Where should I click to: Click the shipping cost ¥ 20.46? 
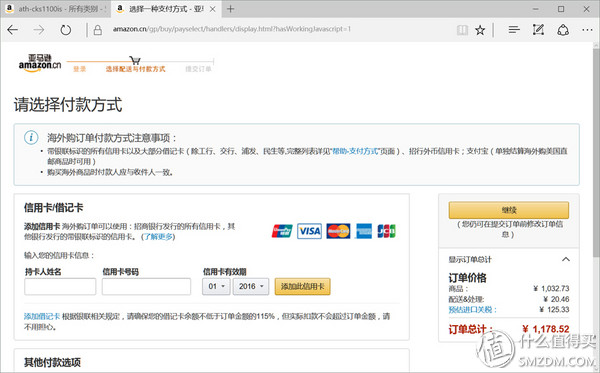pos(556,299)
